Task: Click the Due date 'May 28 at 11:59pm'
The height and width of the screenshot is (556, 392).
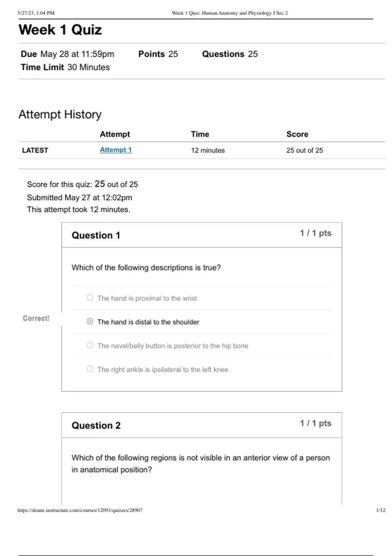Action: point(77,54)
